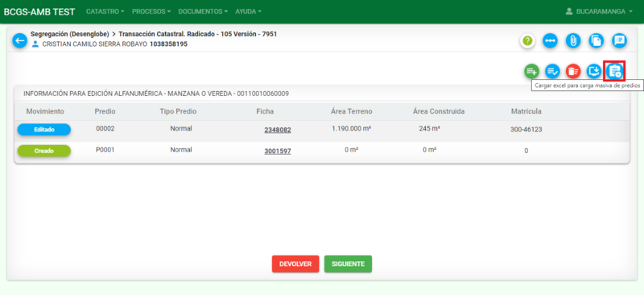Click the blue back arrow button
Viewport: 644px width, 295px height.
tap(19, 41)
